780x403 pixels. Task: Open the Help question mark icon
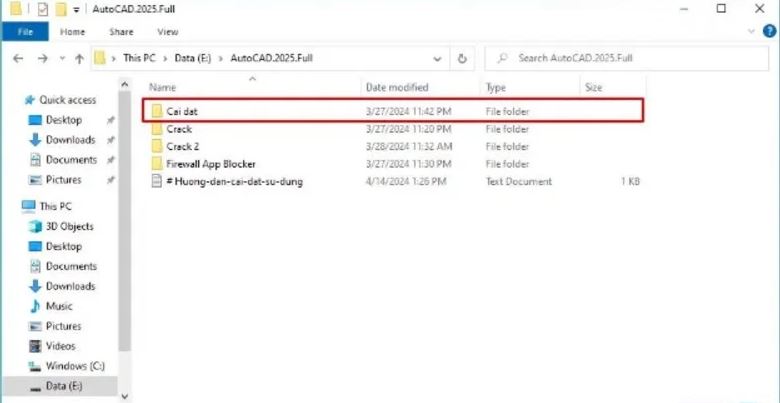coord(770,31)
